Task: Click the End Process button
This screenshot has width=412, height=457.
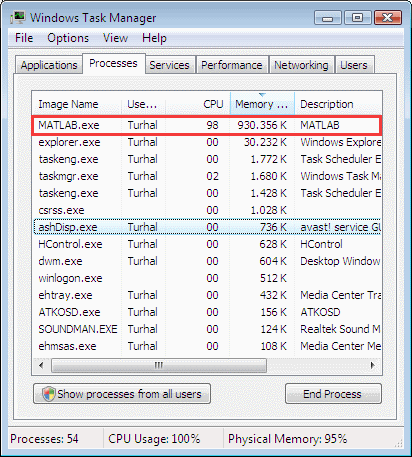Action: point(333,394)
